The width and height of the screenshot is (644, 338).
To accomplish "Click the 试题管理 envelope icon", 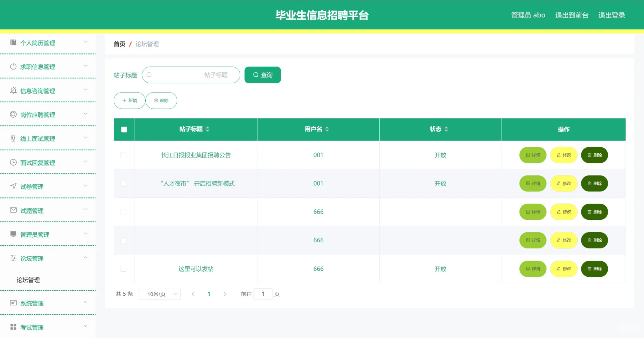I will tap(13, 210).
